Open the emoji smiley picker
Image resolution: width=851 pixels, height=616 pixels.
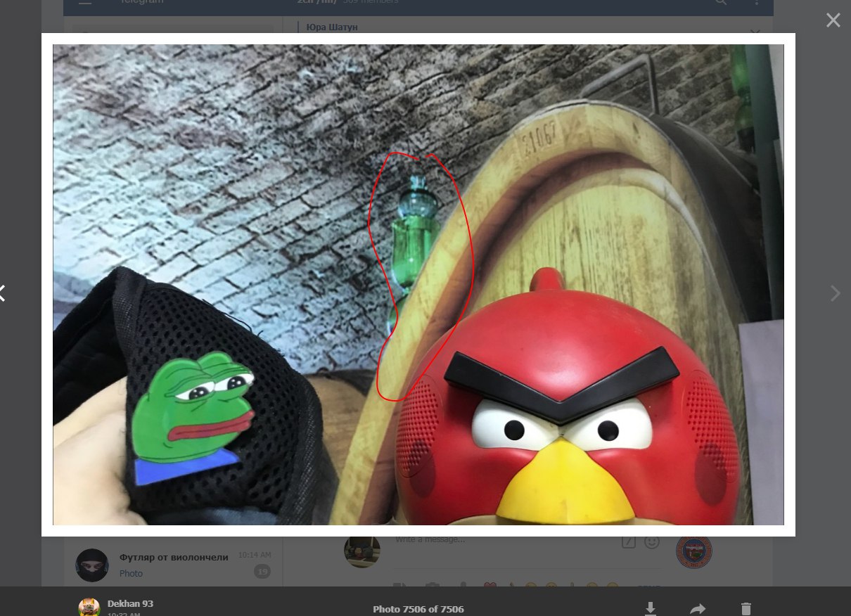652,542
